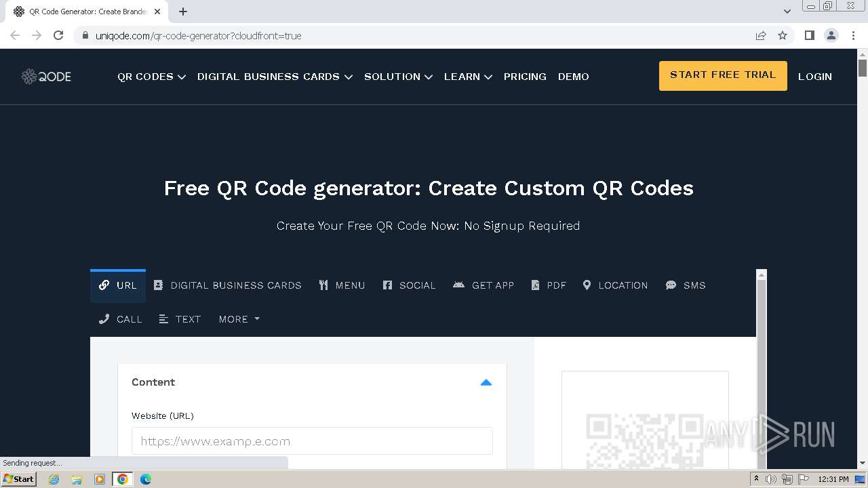The width and height of the screenshot is (868, 488).
Task: Click the address bar URL
Action: (x=199, y=35)
